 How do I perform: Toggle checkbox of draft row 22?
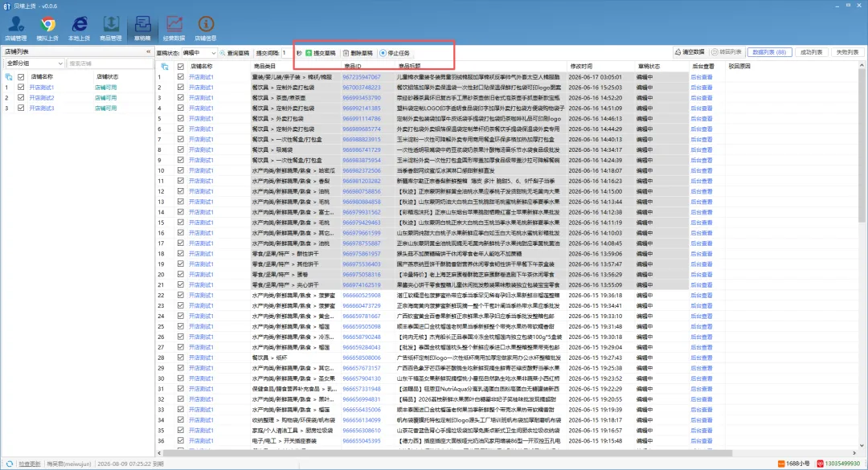pos(181,295)
